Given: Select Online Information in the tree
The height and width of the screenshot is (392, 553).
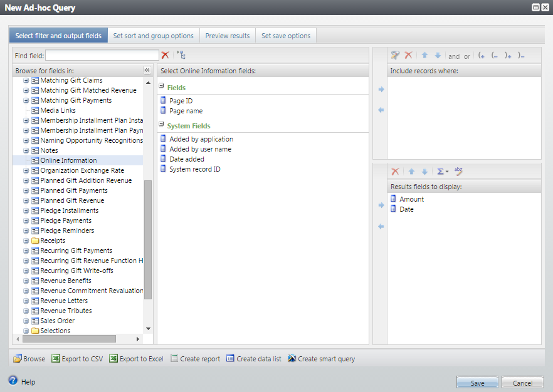Looking at the screenshot, I should [68, 160].
